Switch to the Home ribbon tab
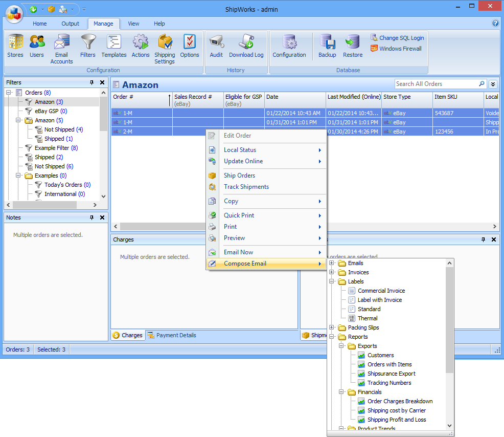The width and height of the screenshot is (504, 437). [x=39, y=24]
